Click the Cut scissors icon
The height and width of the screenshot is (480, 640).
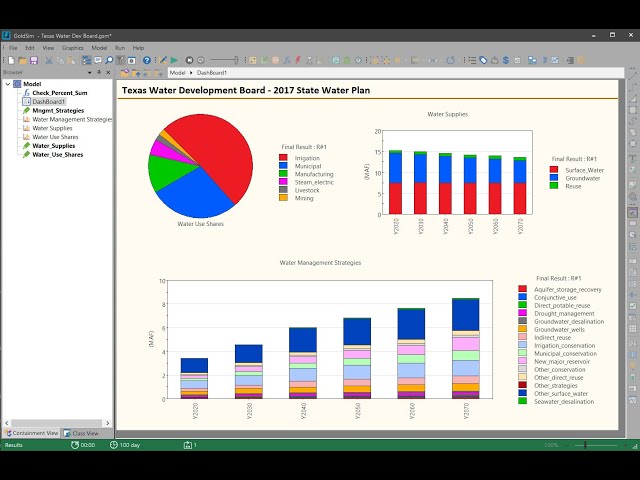pos(49,60)
